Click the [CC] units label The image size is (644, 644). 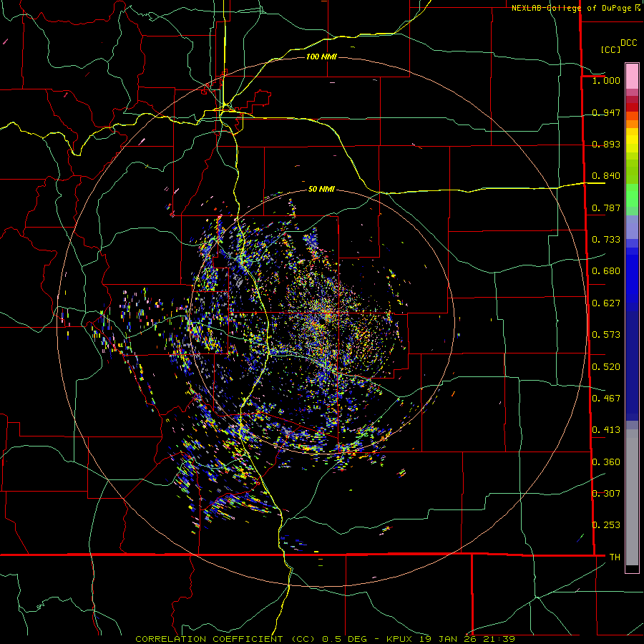pos(610,49)
